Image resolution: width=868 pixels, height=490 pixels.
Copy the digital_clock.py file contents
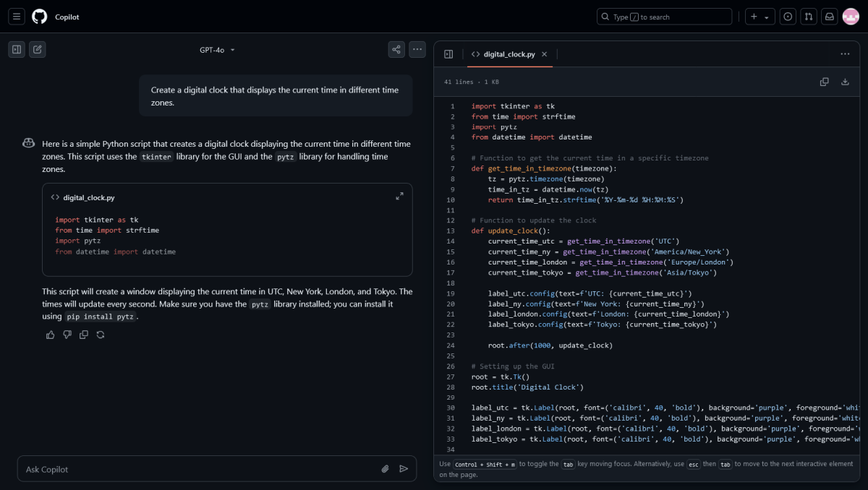(824, 82)
